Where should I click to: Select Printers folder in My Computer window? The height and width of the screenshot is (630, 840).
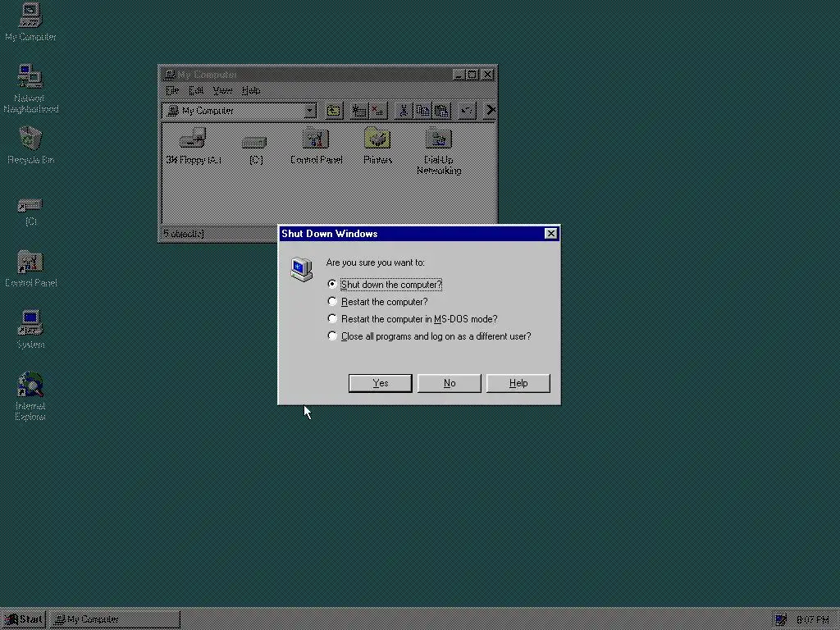tap(377, 146)
